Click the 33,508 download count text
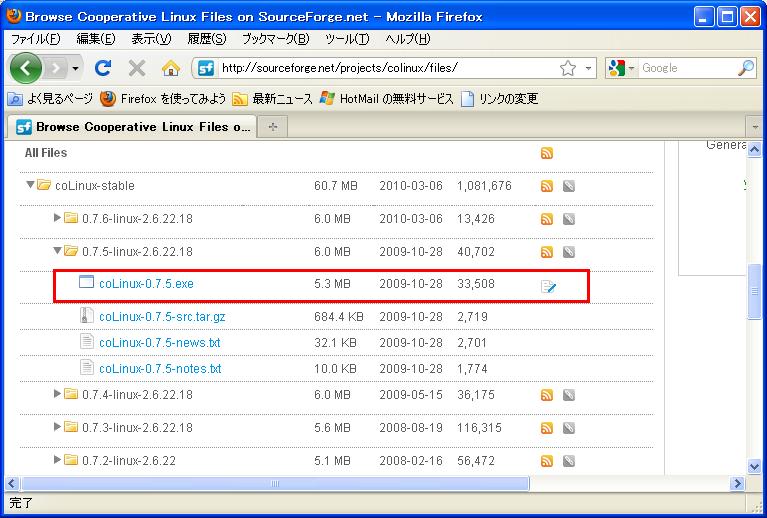 click(476, 284)
